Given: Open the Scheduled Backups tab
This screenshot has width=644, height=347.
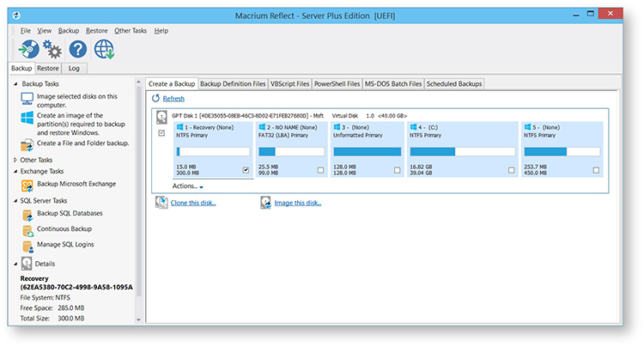Looking at the screenshot, I should click(454, 84).
